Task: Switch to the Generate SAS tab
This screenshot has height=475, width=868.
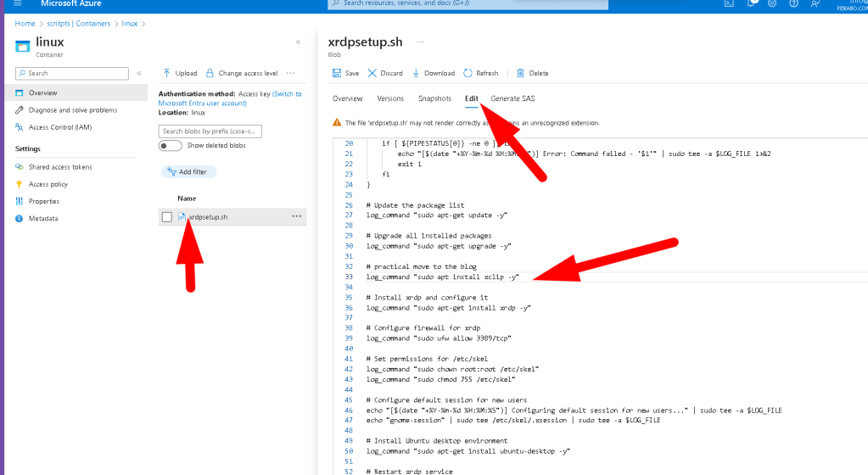Action: pos(512,98)
